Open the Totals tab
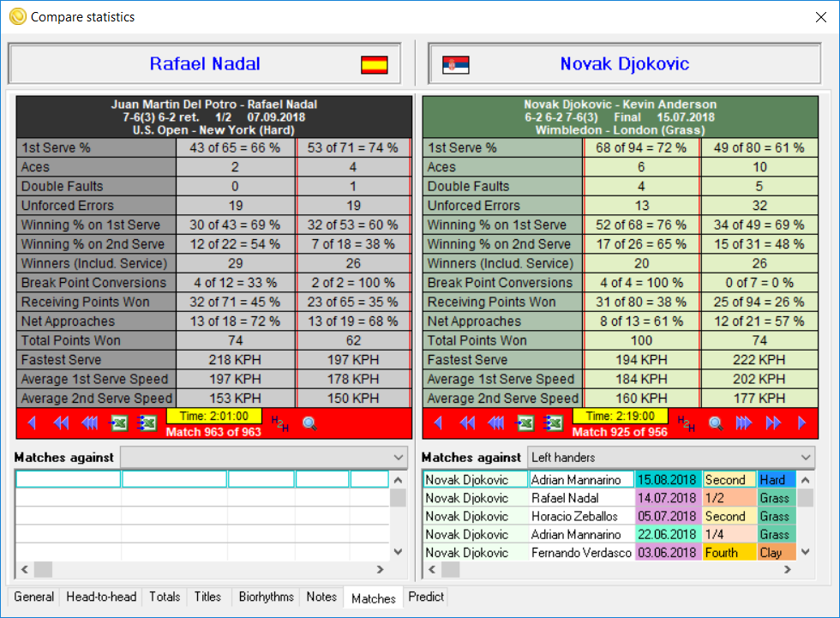This screenshot has height=618, width=840. tap(165, 597)
